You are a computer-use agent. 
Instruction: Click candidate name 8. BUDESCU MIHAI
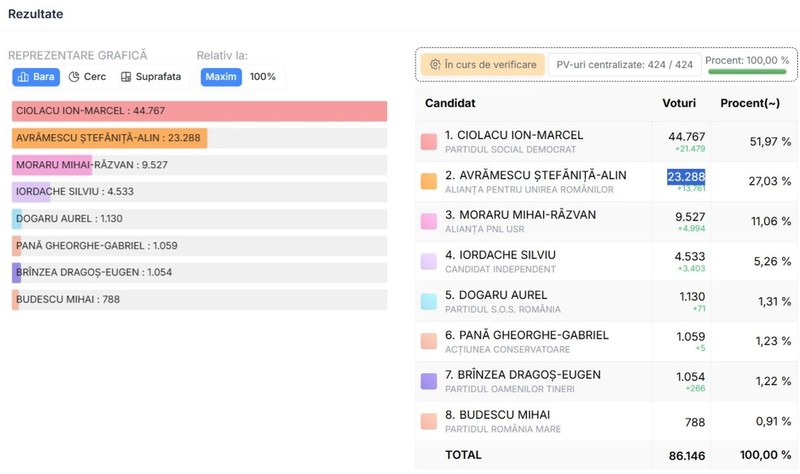point(497,415)
